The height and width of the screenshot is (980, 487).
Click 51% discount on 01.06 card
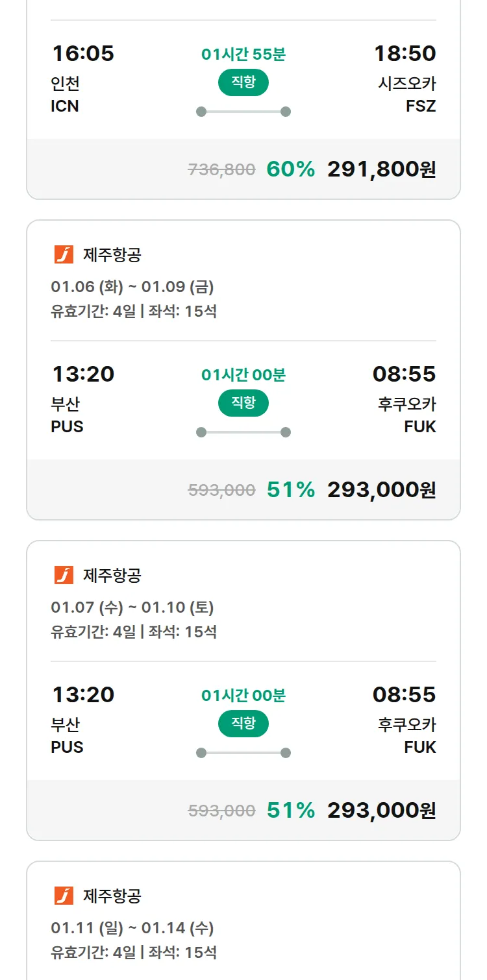(x=290, y=490)
